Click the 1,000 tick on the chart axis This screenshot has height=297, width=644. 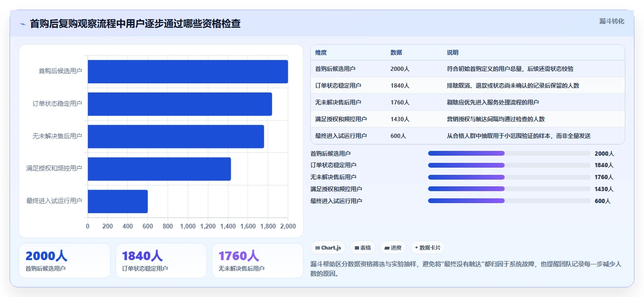(188, 226)
